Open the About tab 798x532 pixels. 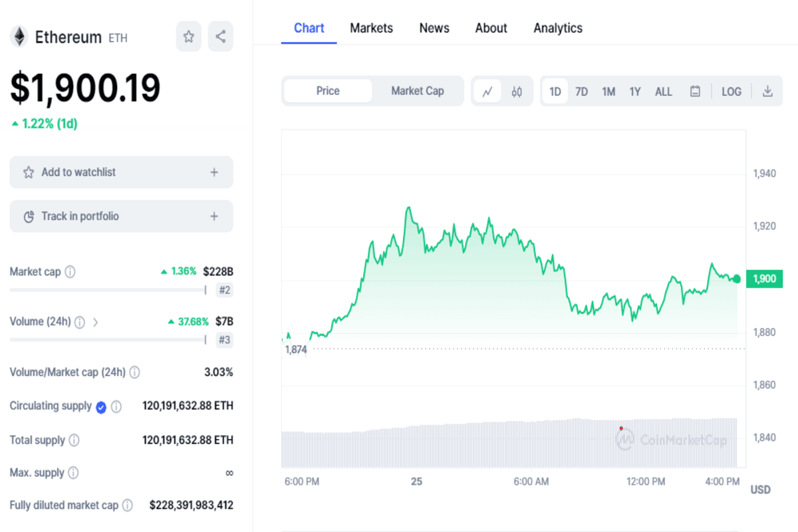pos(491,28)
